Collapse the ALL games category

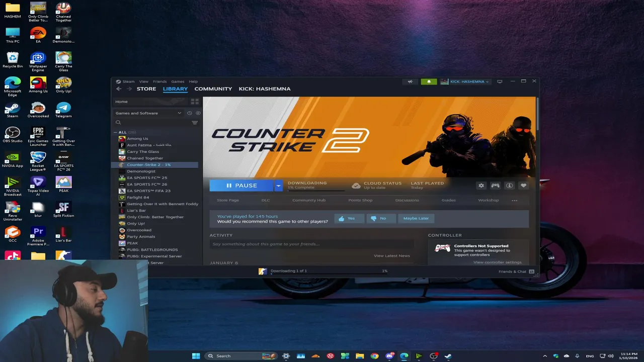tap(115, 132)
